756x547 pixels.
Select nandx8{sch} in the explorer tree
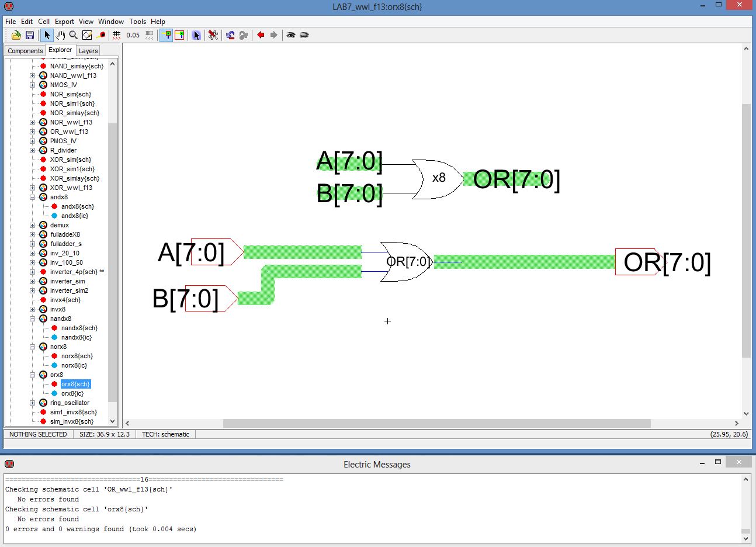click(x=79, y=328)
